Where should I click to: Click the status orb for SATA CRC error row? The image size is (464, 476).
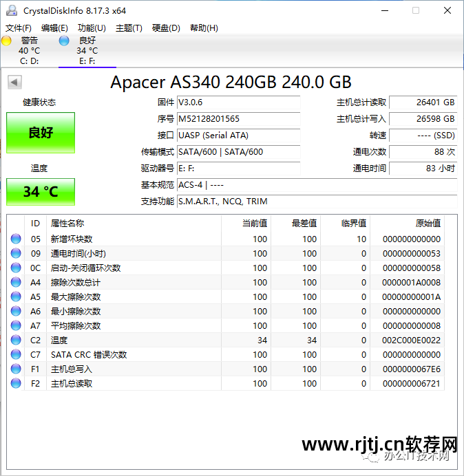click(16, 355)
